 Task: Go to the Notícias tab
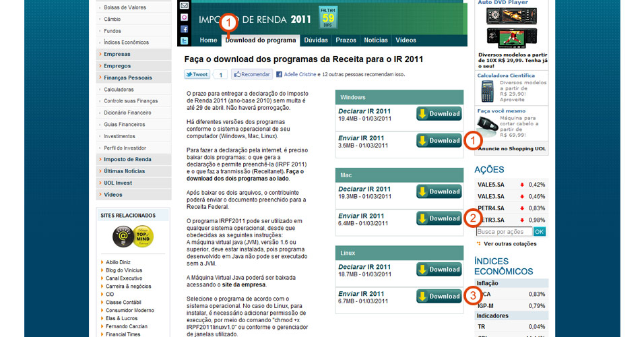click(376, 40)
